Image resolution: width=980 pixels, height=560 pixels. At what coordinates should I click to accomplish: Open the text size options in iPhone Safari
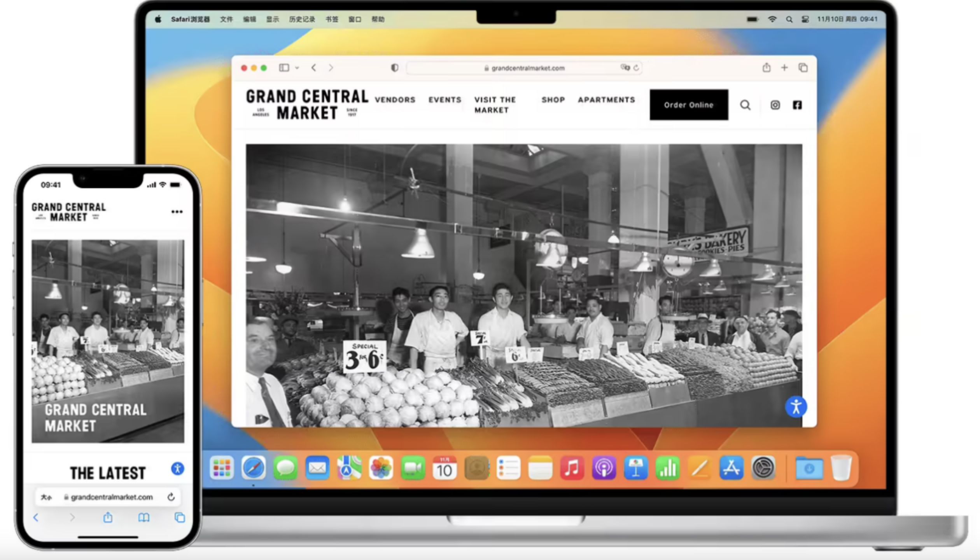click(x=46, y=497)
